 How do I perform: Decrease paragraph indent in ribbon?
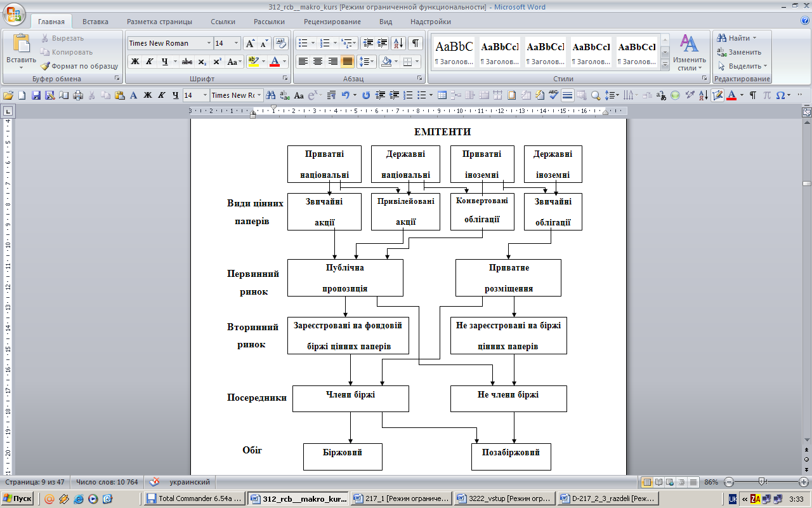(x=368, y=43)
